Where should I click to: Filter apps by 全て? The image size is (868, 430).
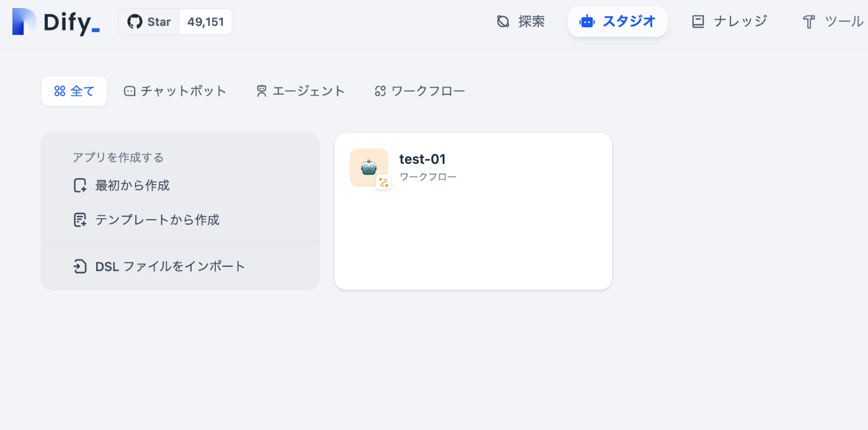point(74,91)
